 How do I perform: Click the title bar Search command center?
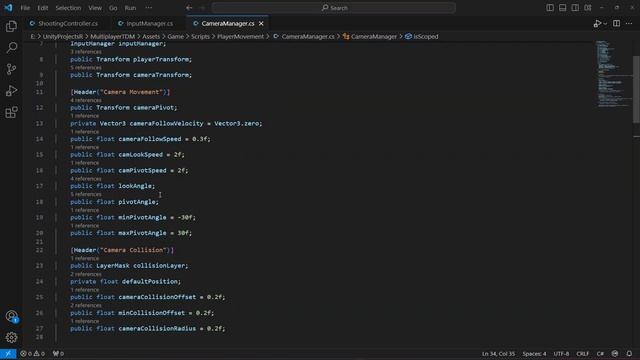(333, 8)
